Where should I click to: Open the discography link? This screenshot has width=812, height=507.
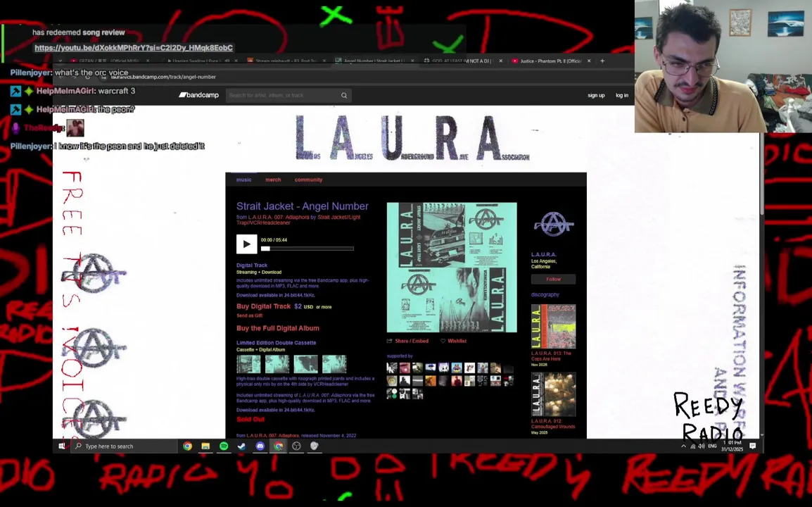coord(545,294)
